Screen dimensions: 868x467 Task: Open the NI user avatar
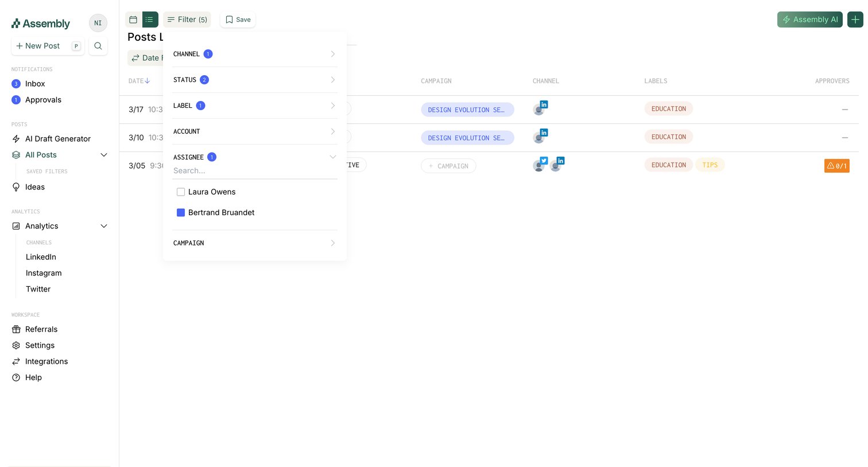98,23
